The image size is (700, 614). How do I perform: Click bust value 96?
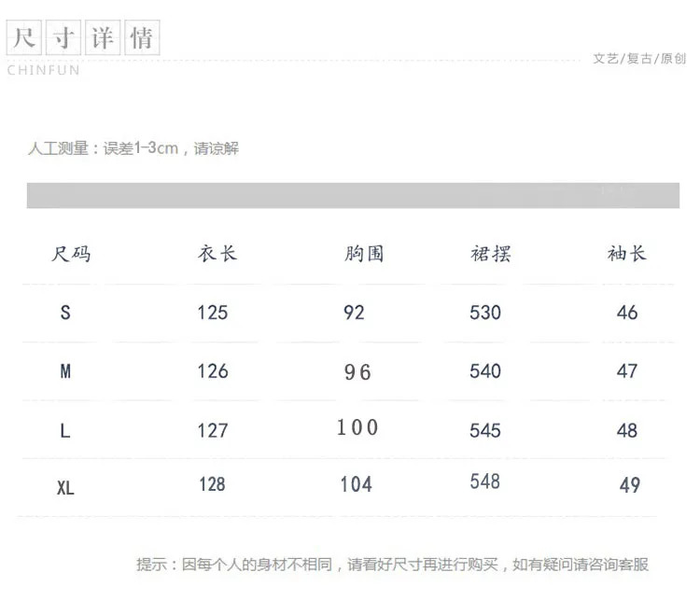(357, 372)
